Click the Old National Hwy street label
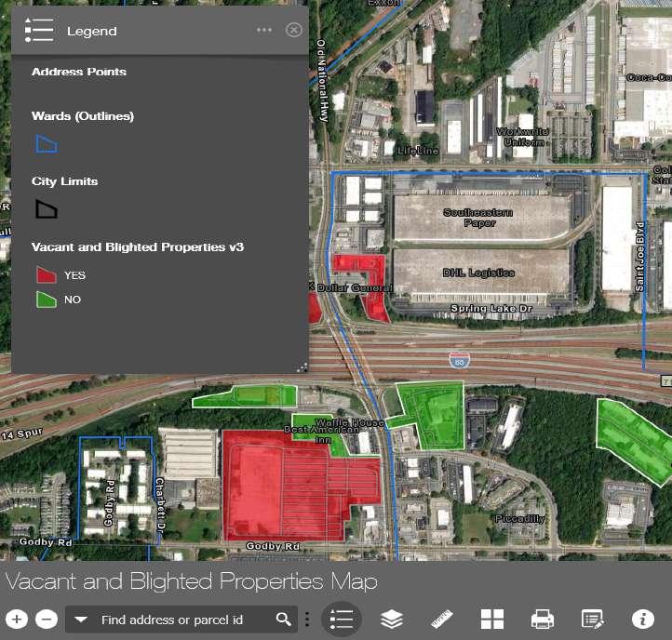This screenshot has width=672, height=640. click(x=322, y=81)
